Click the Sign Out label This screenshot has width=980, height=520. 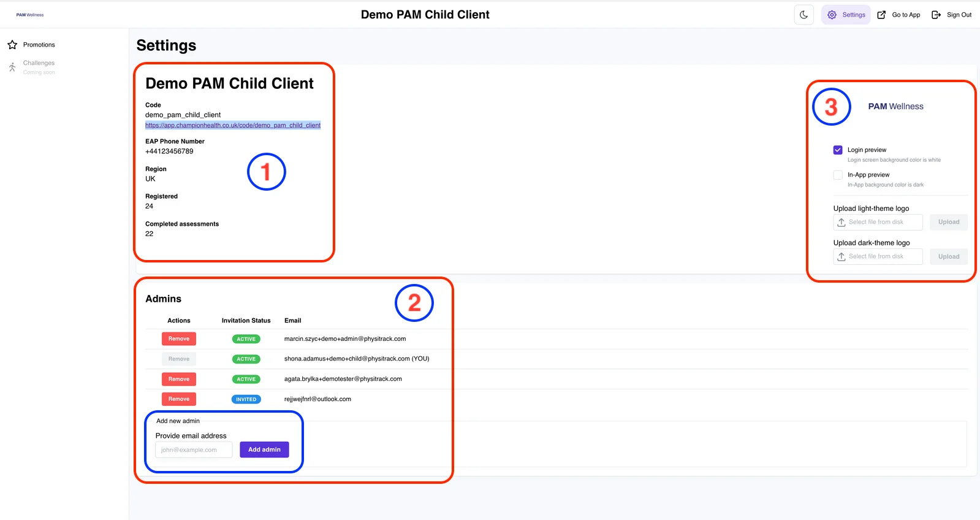[959, 15]
